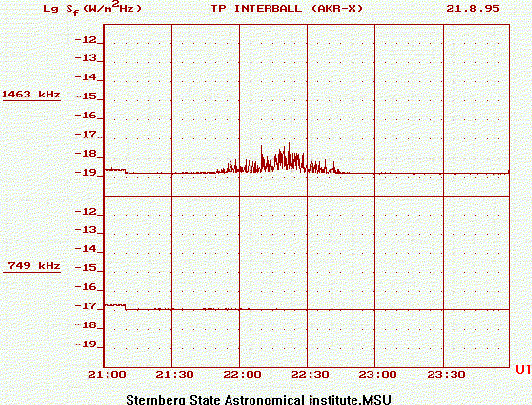Screen dimensions: 532x405
Task: Click the 21:00 time axis label
Action: point(107,375)
